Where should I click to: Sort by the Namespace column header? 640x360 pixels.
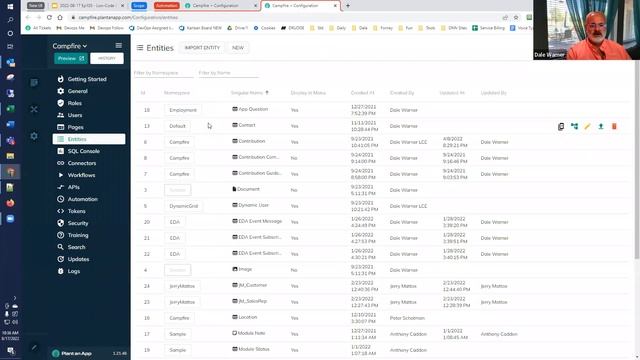[x=177, y=93]
